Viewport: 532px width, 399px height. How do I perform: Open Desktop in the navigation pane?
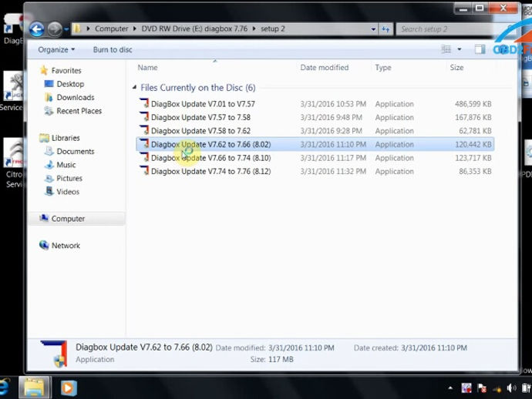pyautogui.click(x=70, y=84)
